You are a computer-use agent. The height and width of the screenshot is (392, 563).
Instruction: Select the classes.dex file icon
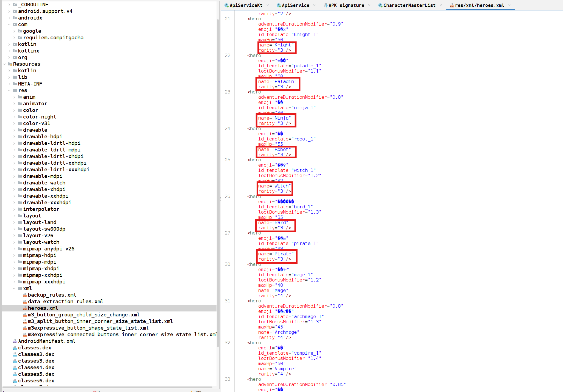coord(15,347)
